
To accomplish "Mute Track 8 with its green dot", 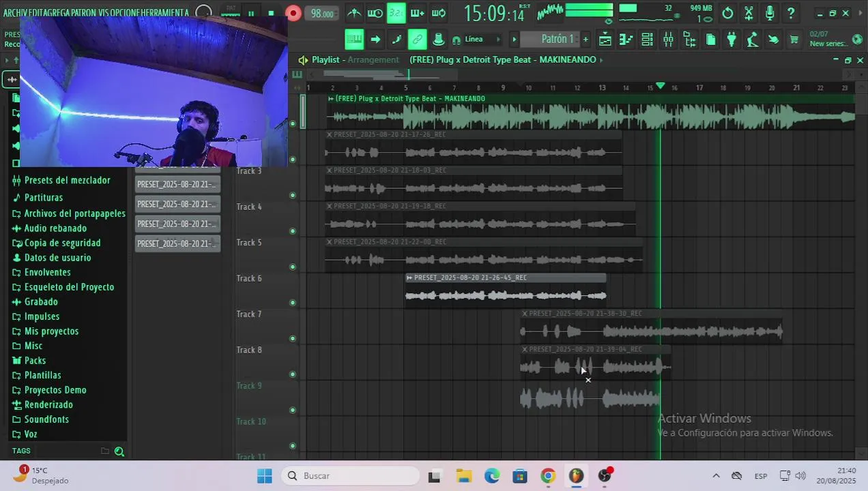I will tap(293, 374).
